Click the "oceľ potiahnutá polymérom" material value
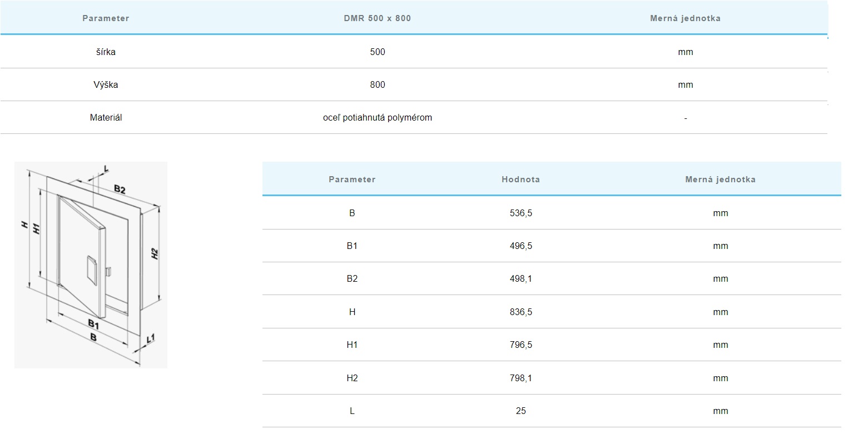This screenshot has height=434, width=868. (377, 118)
